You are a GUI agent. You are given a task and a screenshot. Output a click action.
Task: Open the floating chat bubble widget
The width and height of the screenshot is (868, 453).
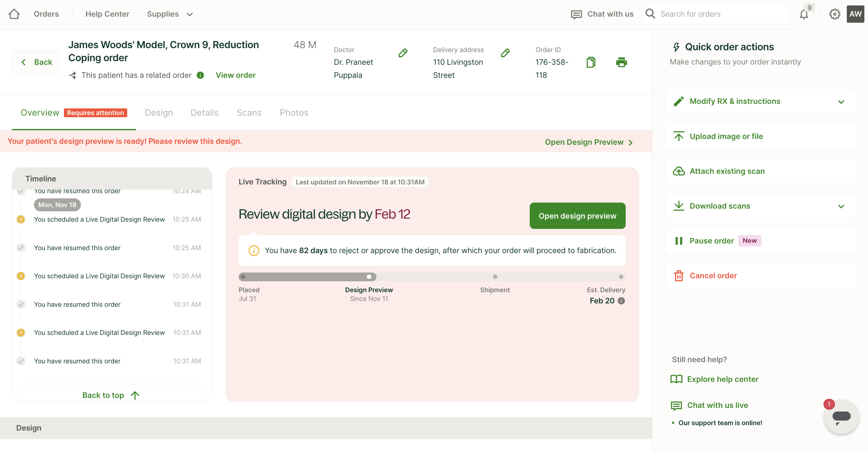click(x=841, y=417)
